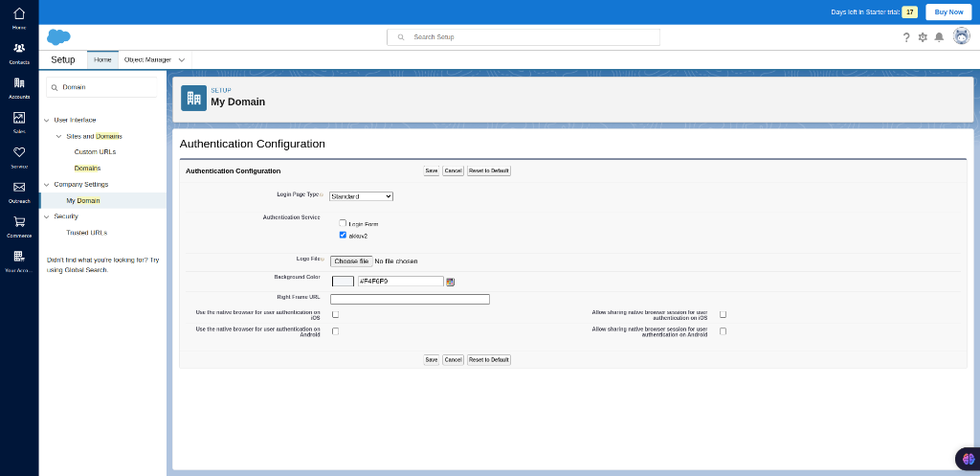Viewport: 980px width, 476px height.
Task: Open the Object Manager tab dropdown arrow
Action: (181, 60)
